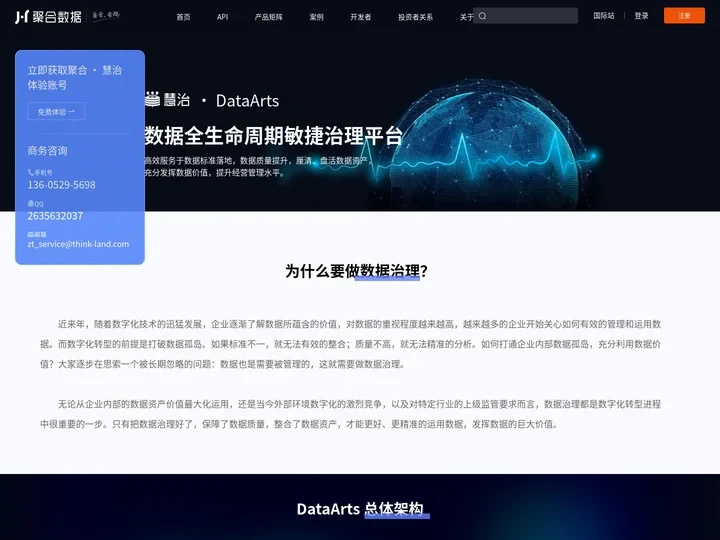This screenshot has height=540, width=720.
Task: Click the QQ penguin icon
Action: tap(30, 203)
